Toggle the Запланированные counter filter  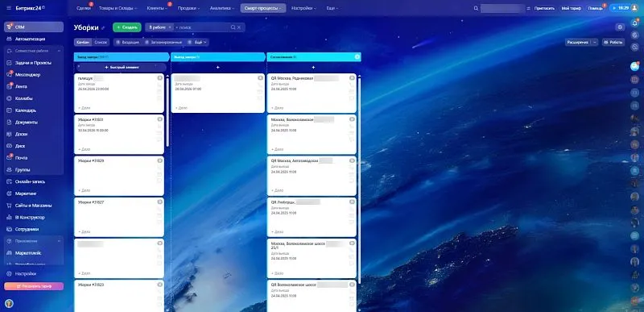click(163, 42)
